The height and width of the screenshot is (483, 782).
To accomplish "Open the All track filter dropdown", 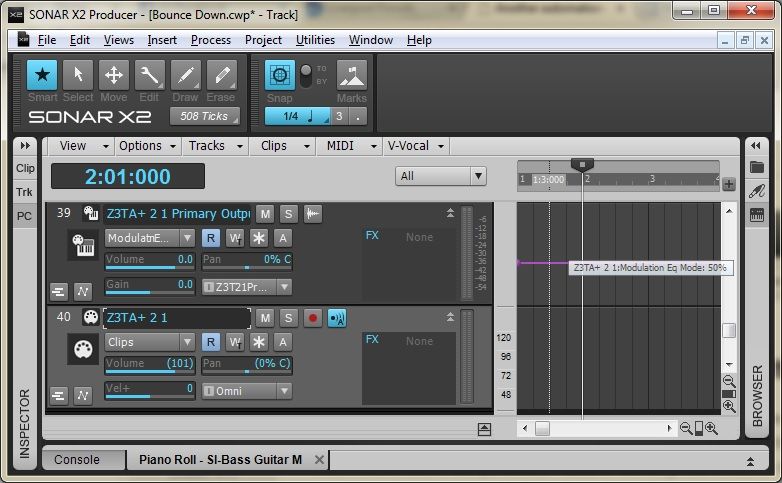I will (x=440, y=176).
